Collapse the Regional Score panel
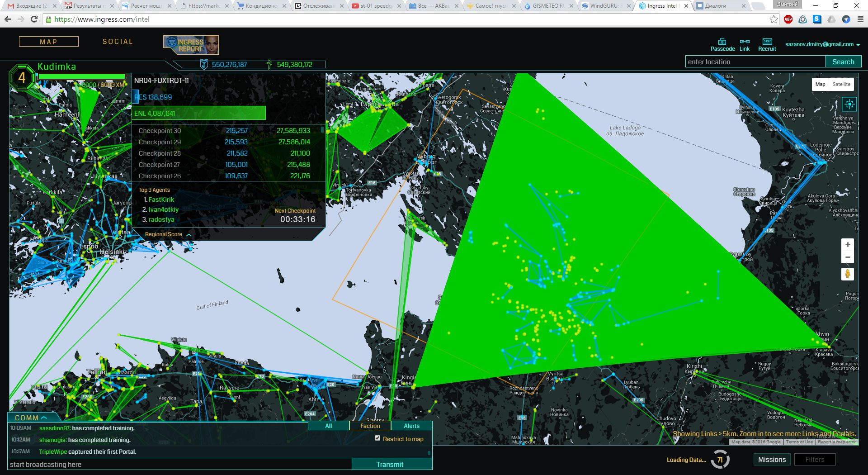The image size is (868, 475). pos(168,234)
